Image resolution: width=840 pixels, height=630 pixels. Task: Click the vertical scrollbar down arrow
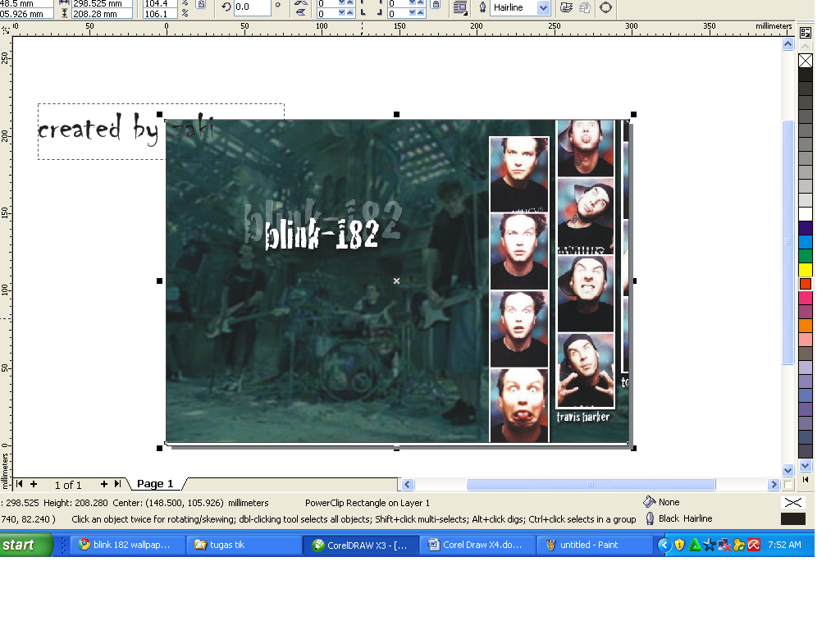(787, 470)
